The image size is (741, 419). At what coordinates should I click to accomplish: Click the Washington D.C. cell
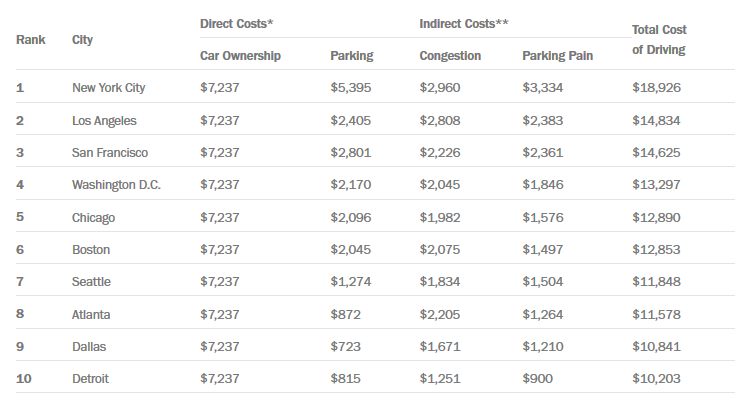point(116,185)
